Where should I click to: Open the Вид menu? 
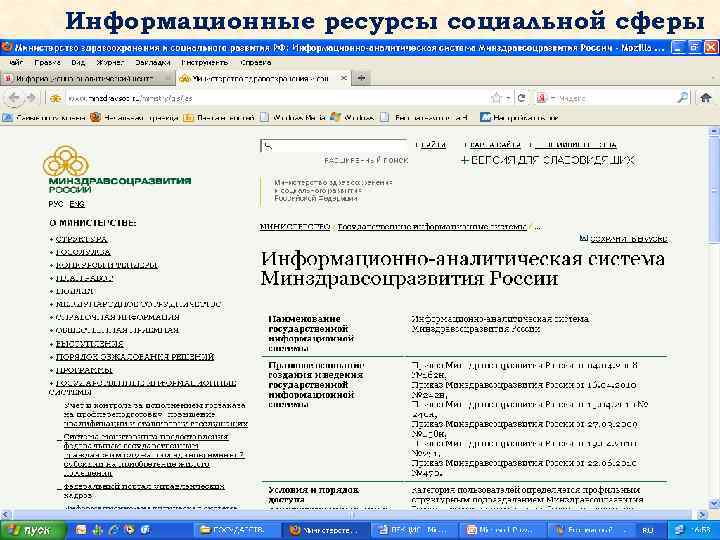click(79, 62)
